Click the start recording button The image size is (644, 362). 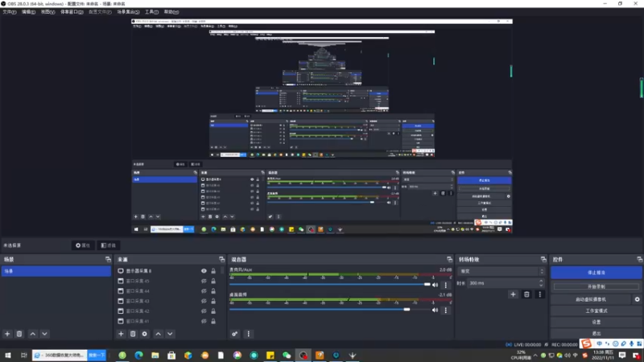[597, 286]
